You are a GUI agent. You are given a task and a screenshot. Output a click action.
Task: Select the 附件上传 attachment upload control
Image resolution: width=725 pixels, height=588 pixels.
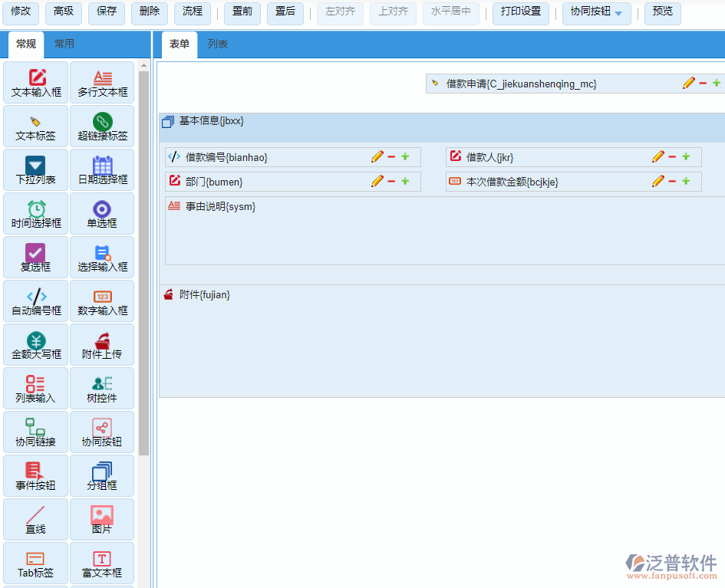[x=102, y=345]
